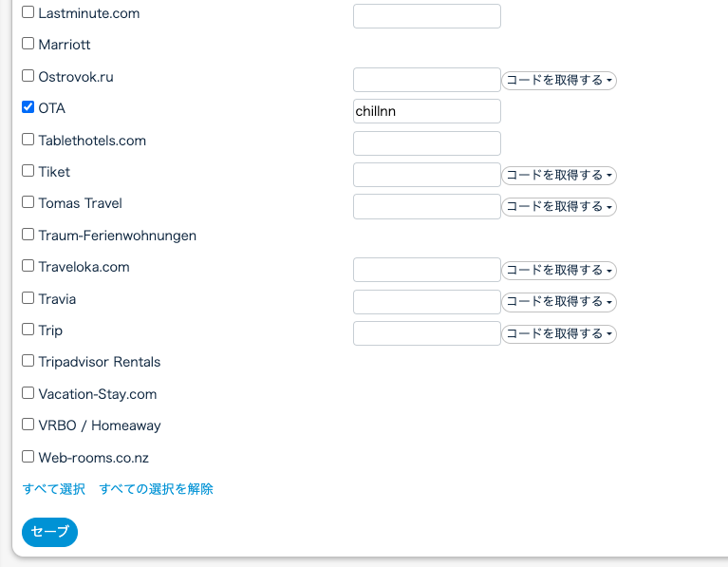Click the すべて選択 link
This screenshot has height=567, width=728.
pyautogui.click(x=54, y=489)
